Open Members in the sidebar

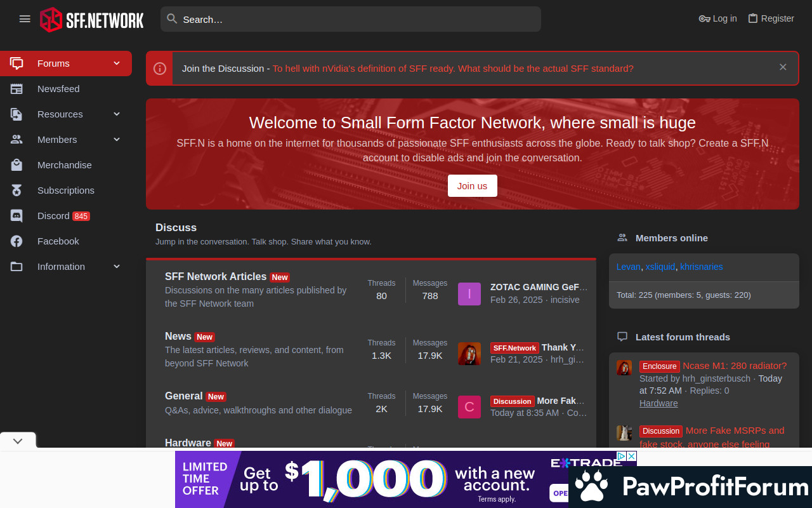pos(57,140)
